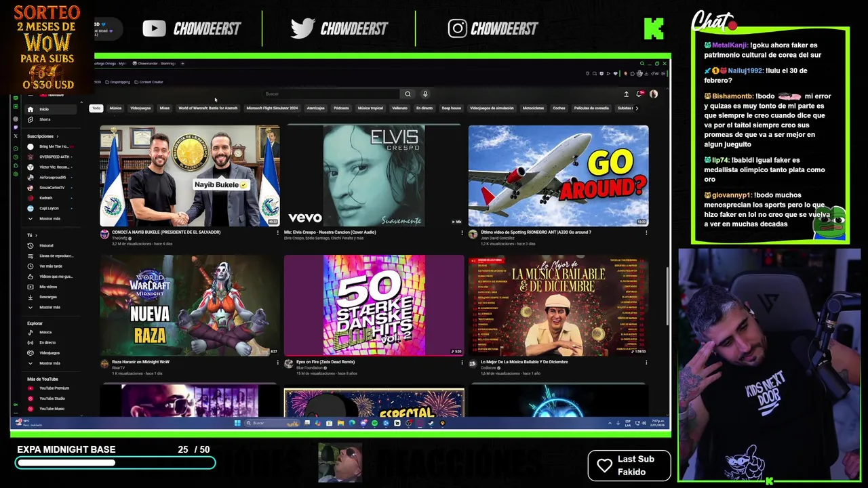Select the Deep house chip
Screen dimensions: 868x488
451,108
